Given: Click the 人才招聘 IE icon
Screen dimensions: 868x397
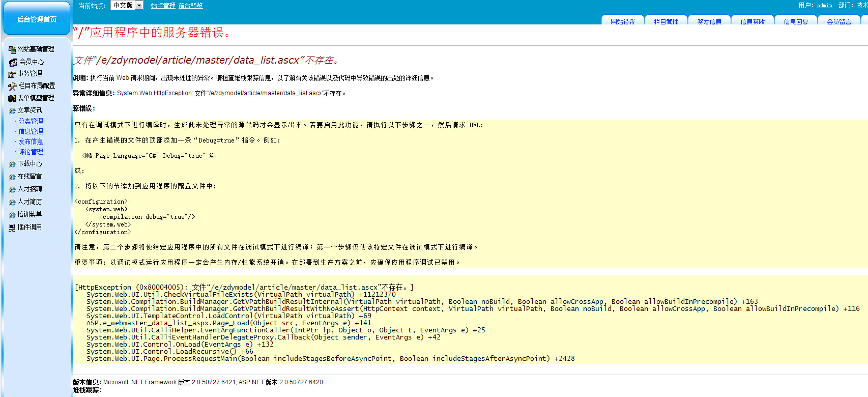Looking at the screenshot, I should [x=12, y=189].
